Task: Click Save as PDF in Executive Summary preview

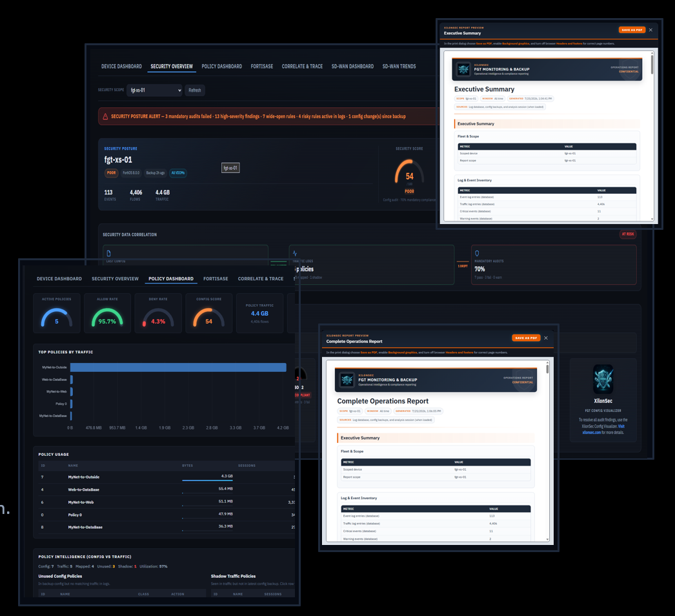Action: point(632,30)
